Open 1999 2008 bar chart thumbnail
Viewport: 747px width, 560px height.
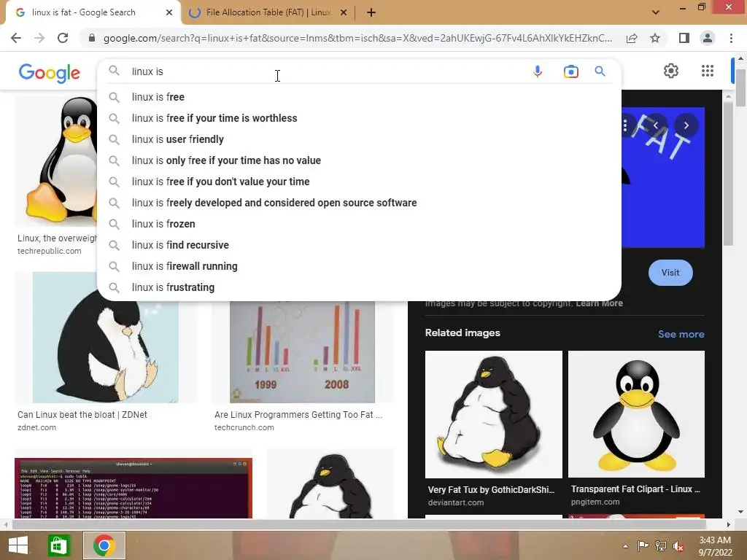coord(303,352)
